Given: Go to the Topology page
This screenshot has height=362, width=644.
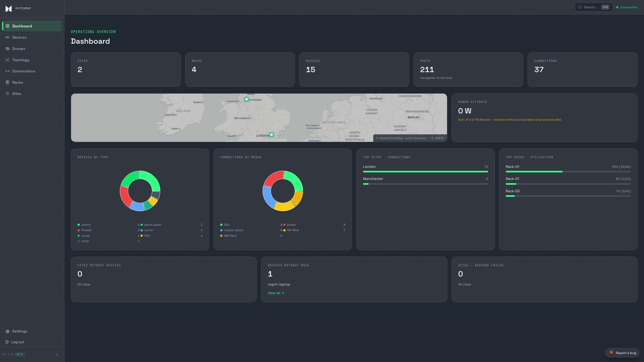Looking at the screenshot, I should pyautogui.click(x=32, y=60).
